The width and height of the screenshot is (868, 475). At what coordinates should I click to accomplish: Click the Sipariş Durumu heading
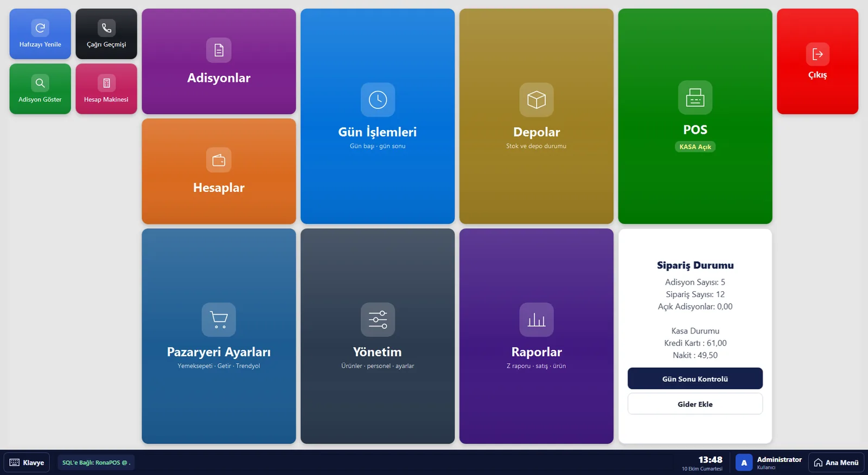point(695,265)
